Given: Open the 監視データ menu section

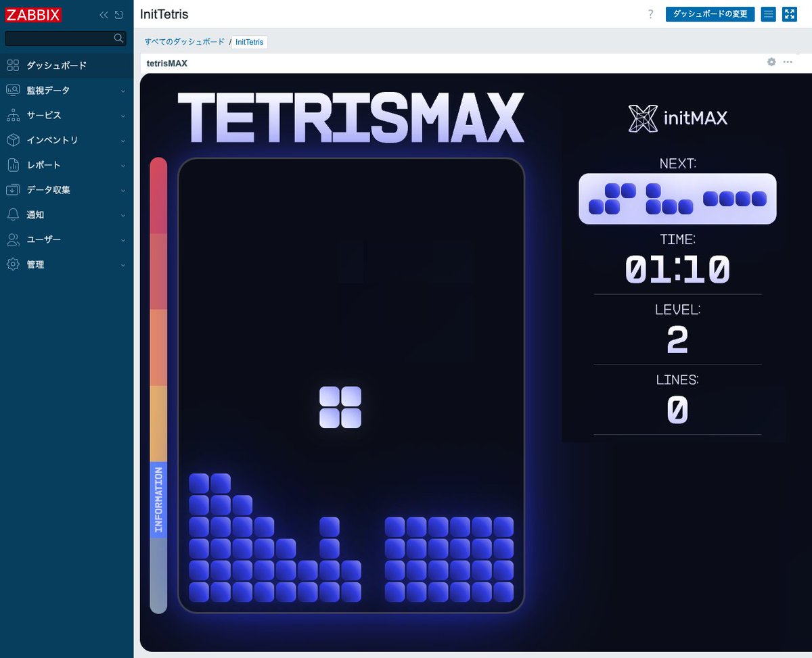Looking at the screenshot, I should (x=66, y=91).
